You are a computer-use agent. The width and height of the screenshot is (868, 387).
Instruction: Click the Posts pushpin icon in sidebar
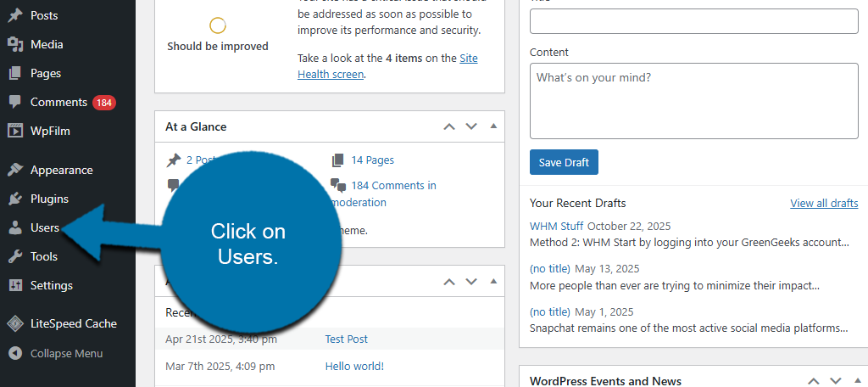(15, 15)
